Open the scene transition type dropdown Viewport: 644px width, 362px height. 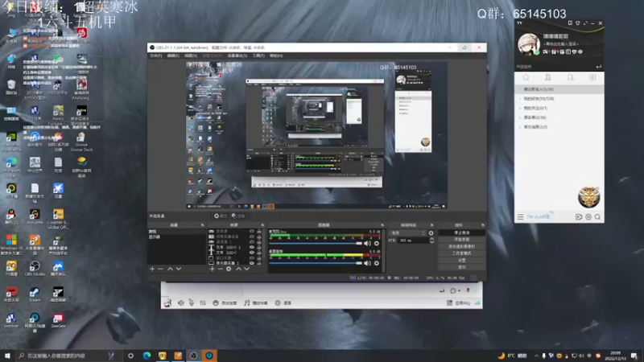[x=408, y=232]
